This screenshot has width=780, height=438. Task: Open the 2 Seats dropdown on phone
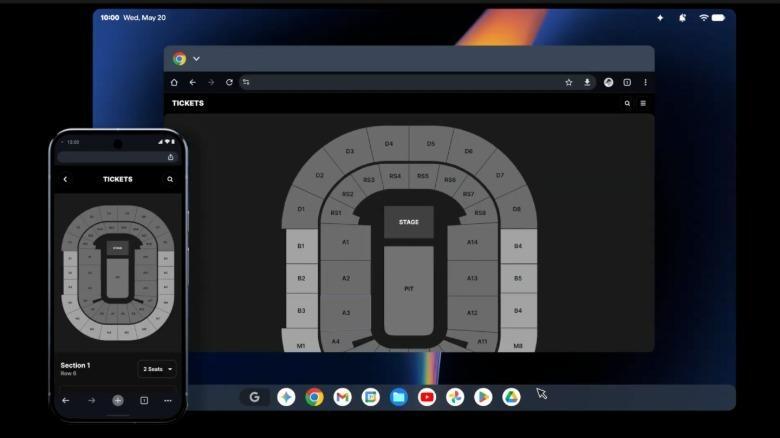click(157, 369)
